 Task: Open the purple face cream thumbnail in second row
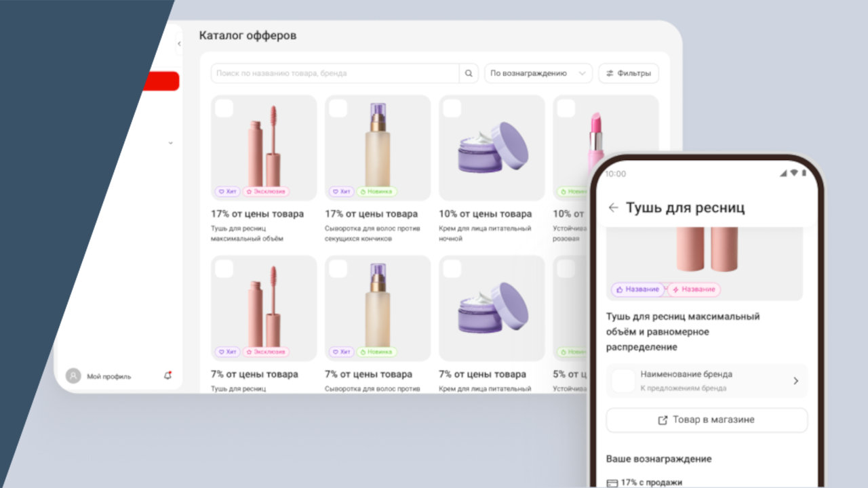[492, 308]
